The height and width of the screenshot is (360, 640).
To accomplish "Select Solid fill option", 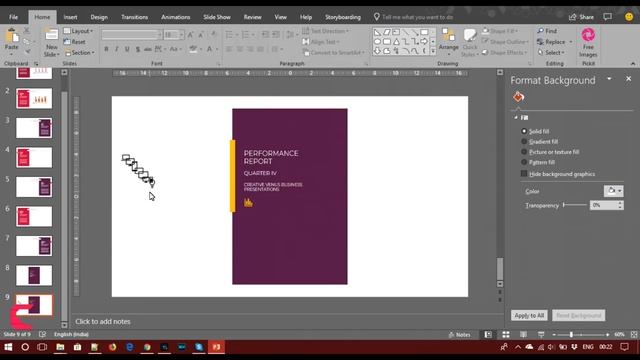I will pyautogui.click(x=524, y=131).
